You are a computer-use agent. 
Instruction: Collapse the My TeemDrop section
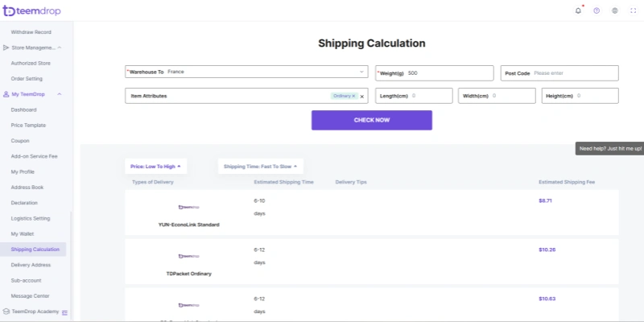[59, 94]
